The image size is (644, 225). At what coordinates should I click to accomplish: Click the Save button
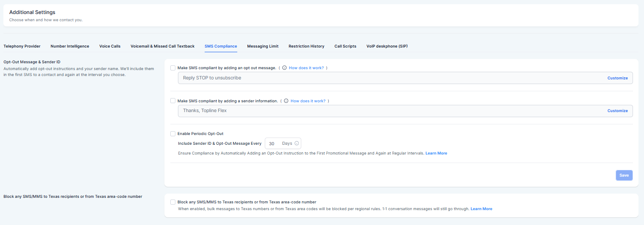(624, 175)
